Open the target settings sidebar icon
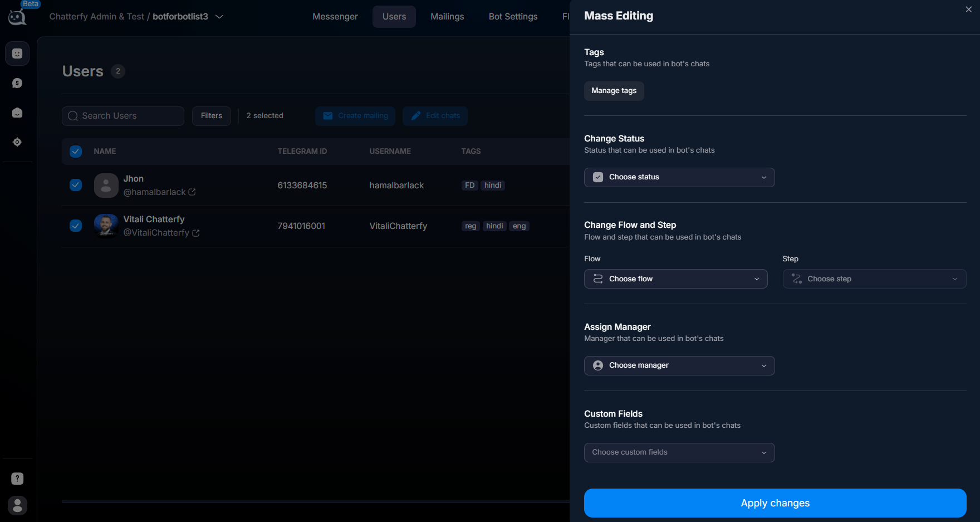This screenshot has width=980, height=522. click(x=17, y=142)
